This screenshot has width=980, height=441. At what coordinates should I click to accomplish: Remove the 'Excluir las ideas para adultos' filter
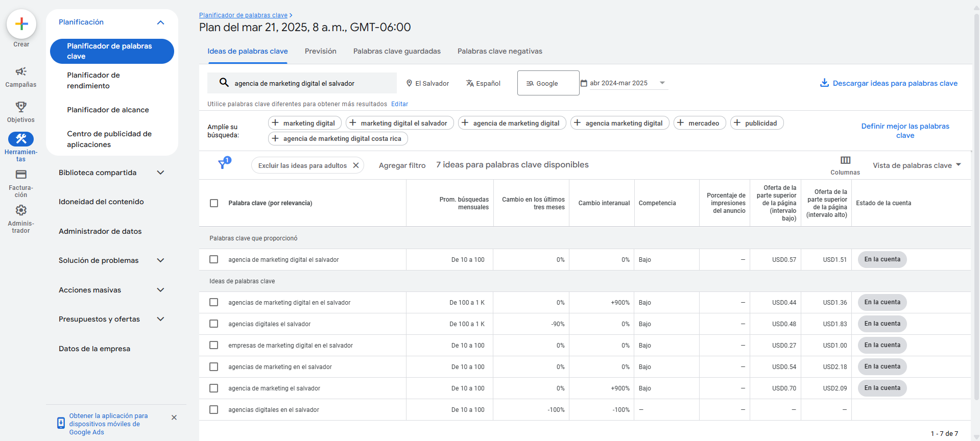tap(356, 165)
